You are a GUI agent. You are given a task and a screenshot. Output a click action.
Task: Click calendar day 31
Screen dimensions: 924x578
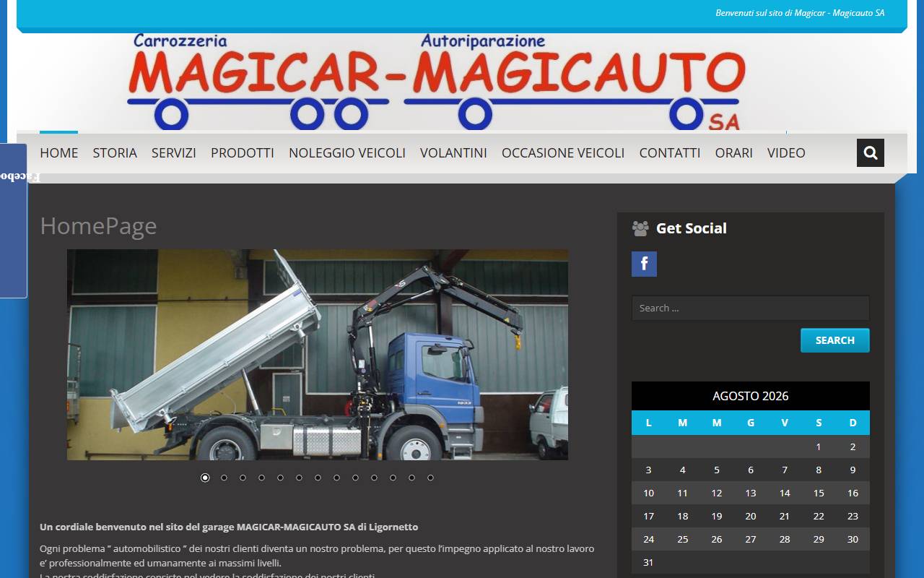648,562
